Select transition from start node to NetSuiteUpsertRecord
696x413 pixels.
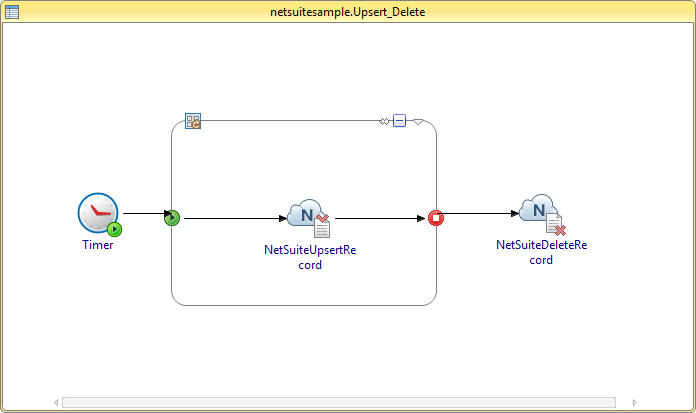[x=235, y=218]
